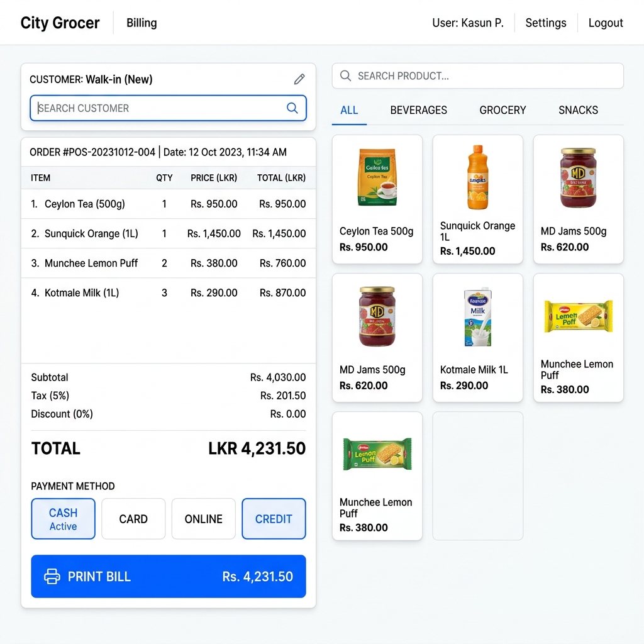
Task: Click the User: Kasun P. label
Action: click(468, 23)
